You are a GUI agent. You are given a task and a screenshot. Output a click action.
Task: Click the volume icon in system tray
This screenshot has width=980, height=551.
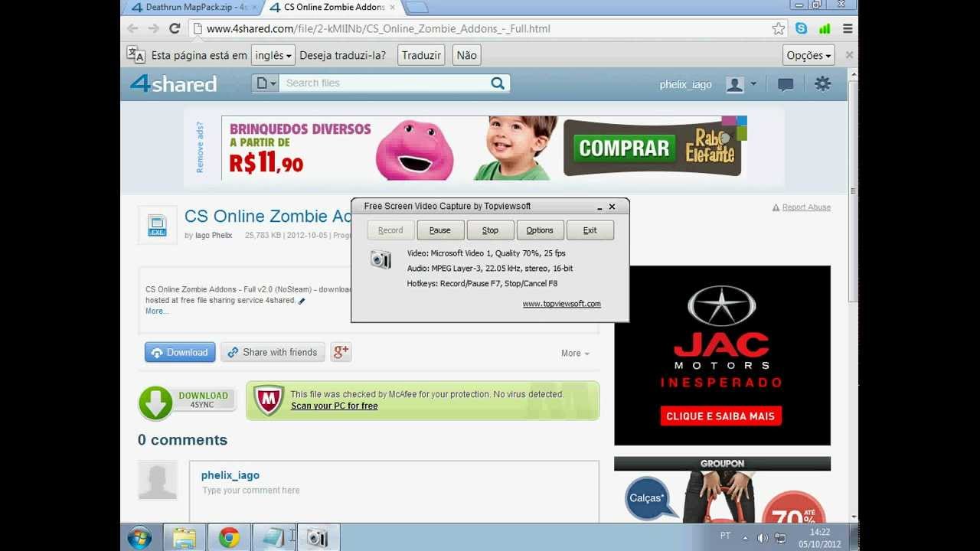[x=763, y=538]
